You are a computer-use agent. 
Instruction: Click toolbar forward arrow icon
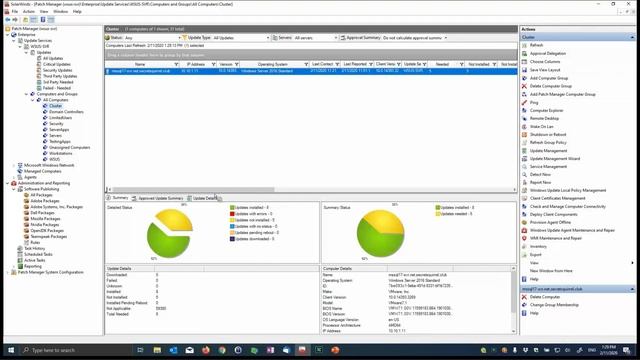tap(15, 20)
